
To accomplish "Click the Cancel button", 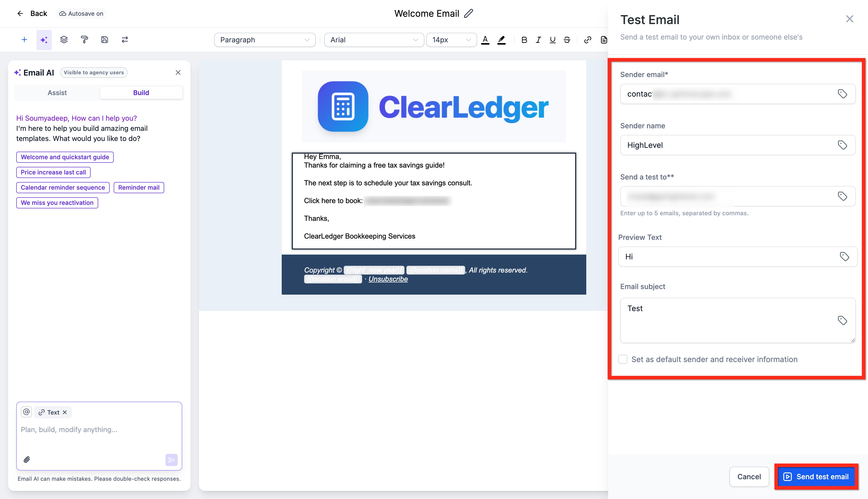I will [749, 476].
